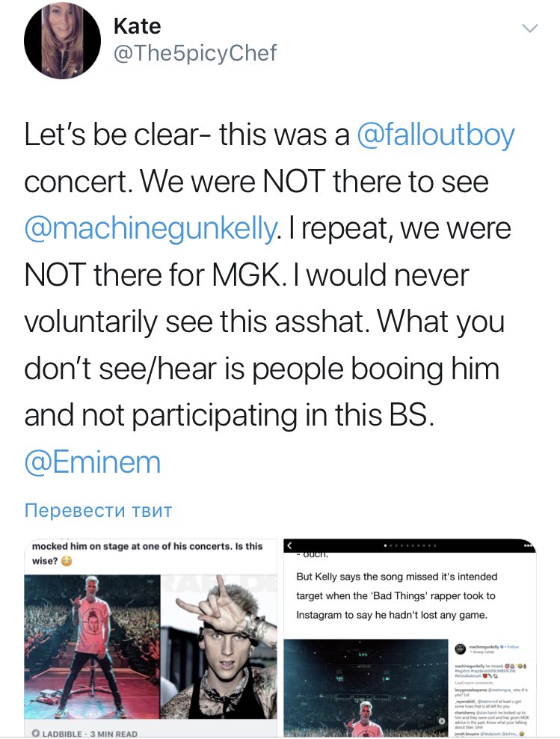
Task: Click Follow in the embedded Instagram post
Action: 514,646
